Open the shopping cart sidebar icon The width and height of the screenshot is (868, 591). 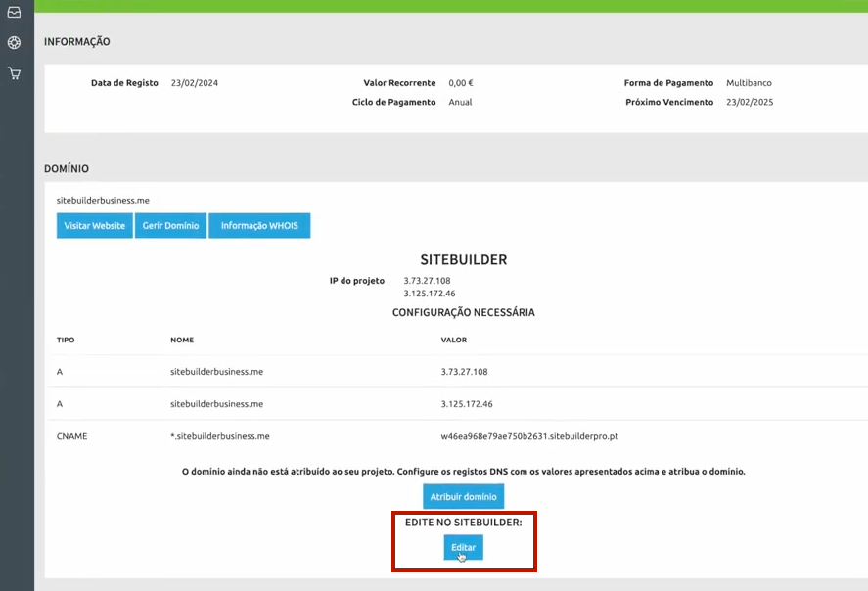coord(14,73)
